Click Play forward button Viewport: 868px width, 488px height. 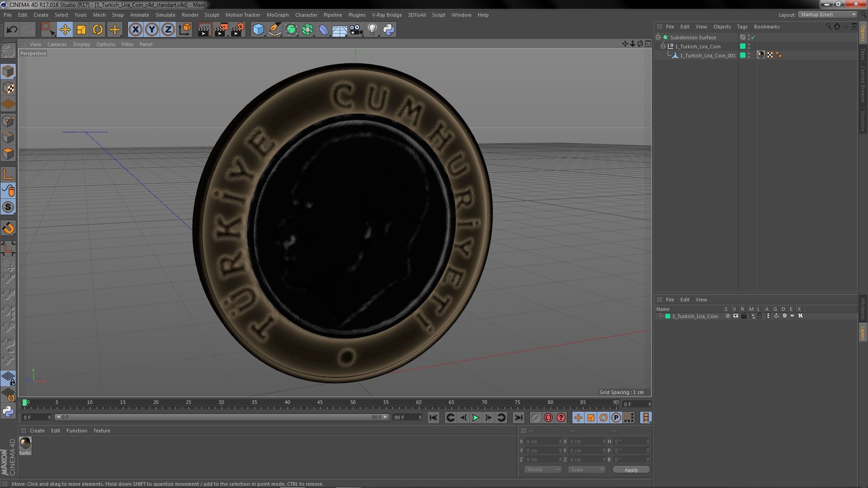coord(476,418)
